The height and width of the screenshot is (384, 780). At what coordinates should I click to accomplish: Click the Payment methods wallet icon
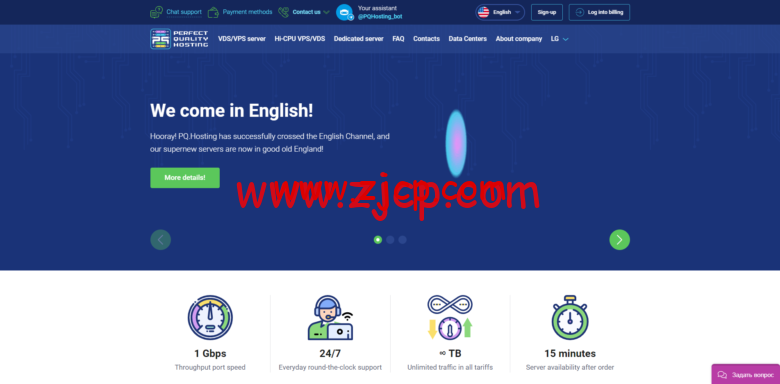tap(213, 12)
